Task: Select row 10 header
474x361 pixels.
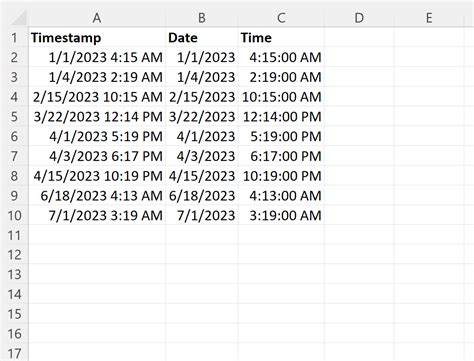Action: [14, 215]
